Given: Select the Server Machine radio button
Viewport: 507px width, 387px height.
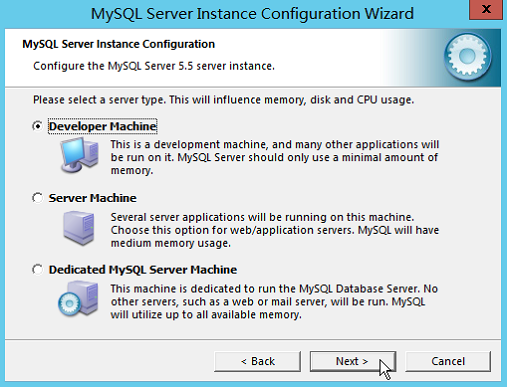Looking at the screenshot, I should (x=37, y=198).
